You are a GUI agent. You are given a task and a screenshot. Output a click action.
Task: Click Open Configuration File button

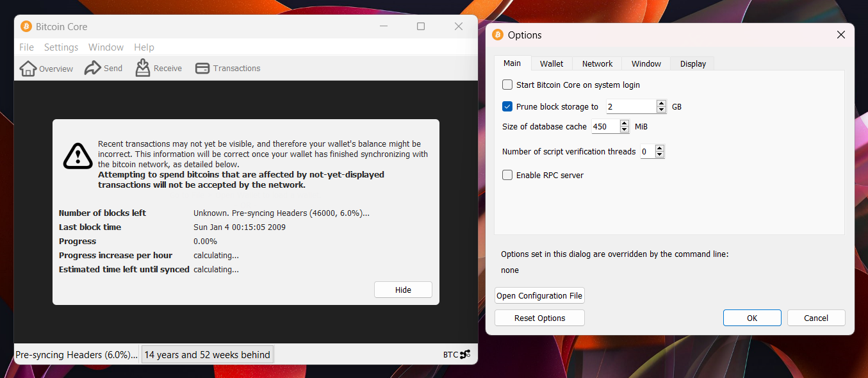click(x=539, y=295)
